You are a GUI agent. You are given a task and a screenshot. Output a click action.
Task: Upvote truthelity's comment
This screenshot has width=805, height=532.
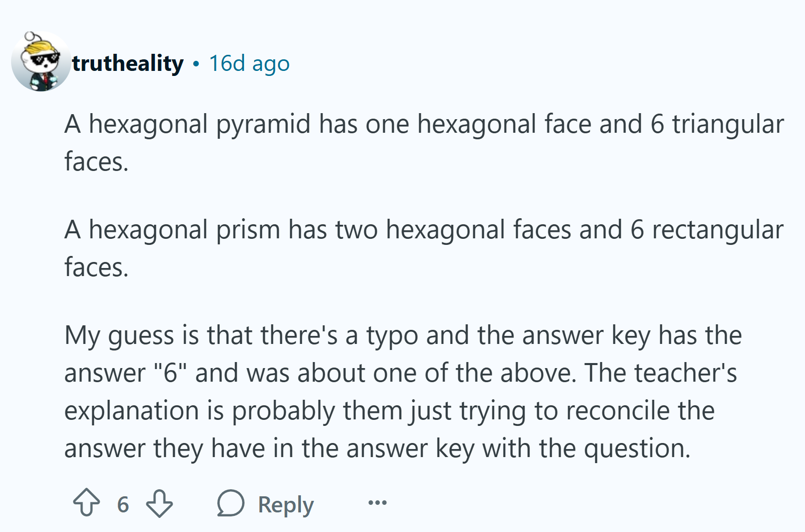(87, 503)
